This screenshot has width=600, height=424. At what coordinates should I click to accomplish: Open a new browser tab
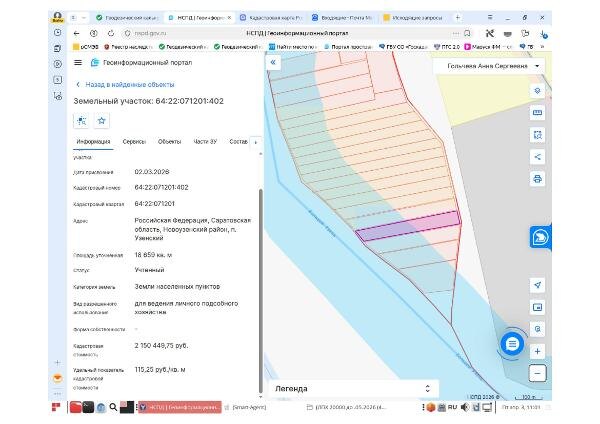(x=457, y=18)
